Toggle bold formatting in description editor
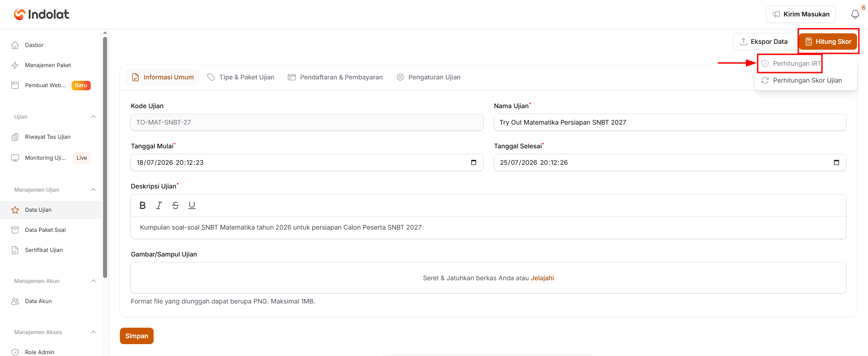This screenshot has height=356, width=868. pos(143,205)
